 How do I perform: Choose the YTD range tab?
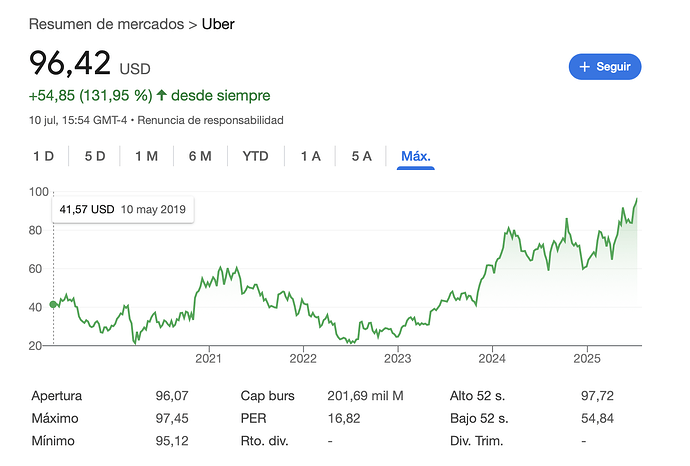tap(255, 156)
